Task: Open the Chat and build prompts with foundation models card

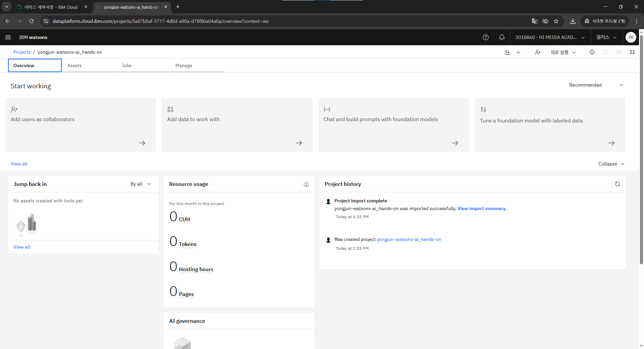Action: pyautogui.click(x=394, y=125)
